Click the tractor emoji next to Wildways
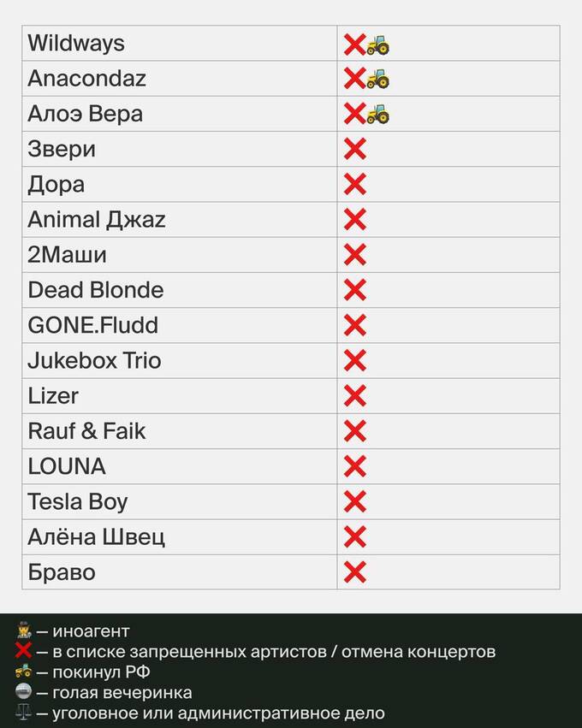 (x=378, y=44)
